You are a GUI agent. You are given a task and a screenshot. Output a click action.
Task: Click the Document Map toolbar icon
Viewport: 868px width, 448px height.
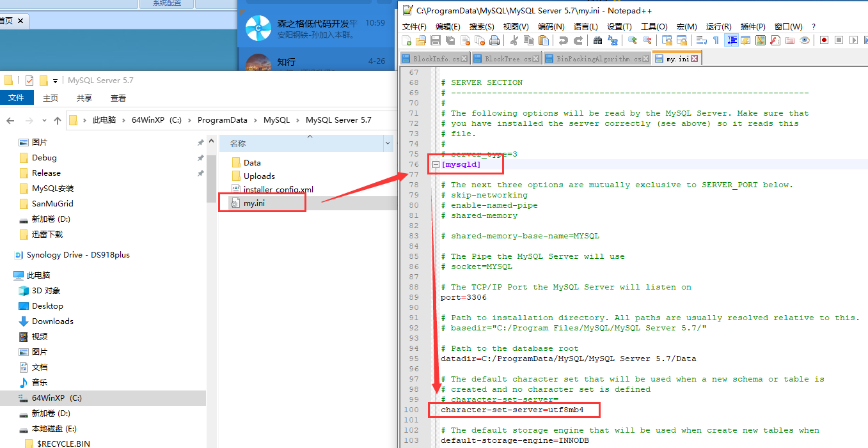[761, 40]
